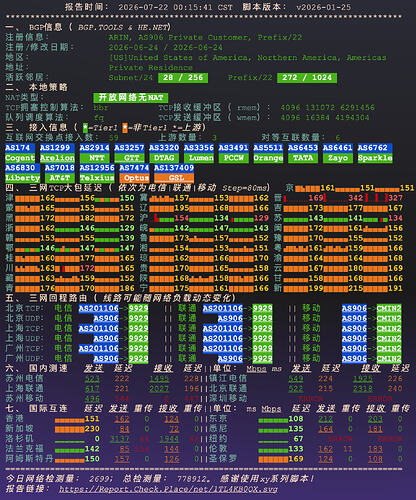This screenshot has width=416, height=500.
Task: Select the NTT provider label
Action: [x=96, y=158]
